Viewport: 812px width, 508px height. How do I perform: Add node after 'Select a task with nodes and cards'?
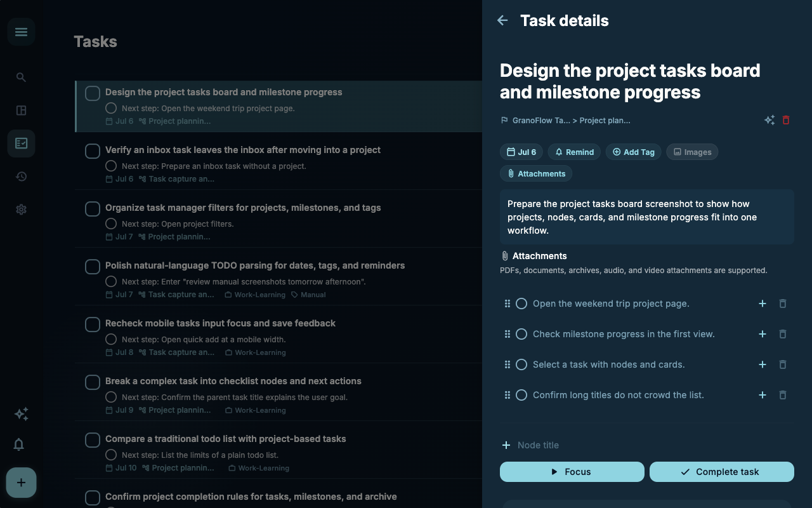763,364
